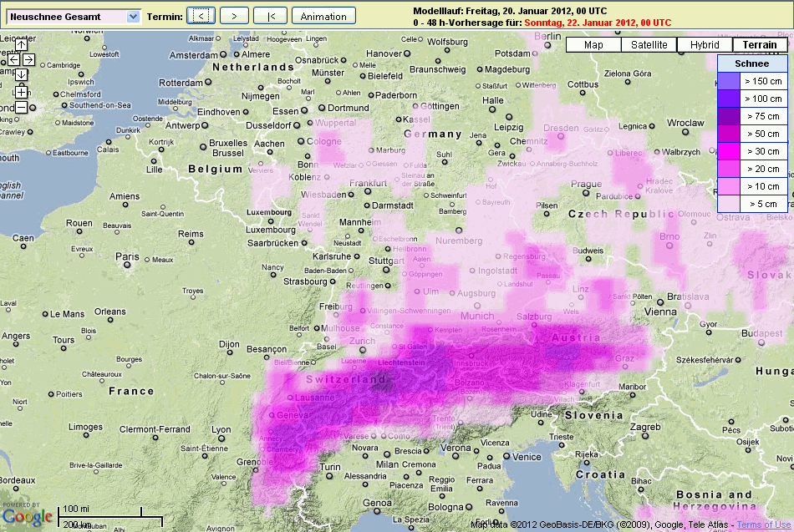Click the Milan city label
The width and height of the screenshot is (794, 532).
tap(387, 464)
